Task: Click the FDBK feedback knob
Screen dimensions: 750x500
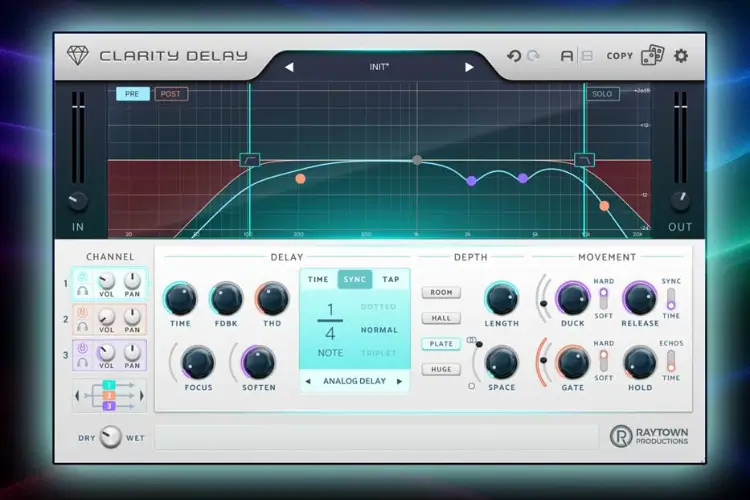Action: tap(226, 299)
